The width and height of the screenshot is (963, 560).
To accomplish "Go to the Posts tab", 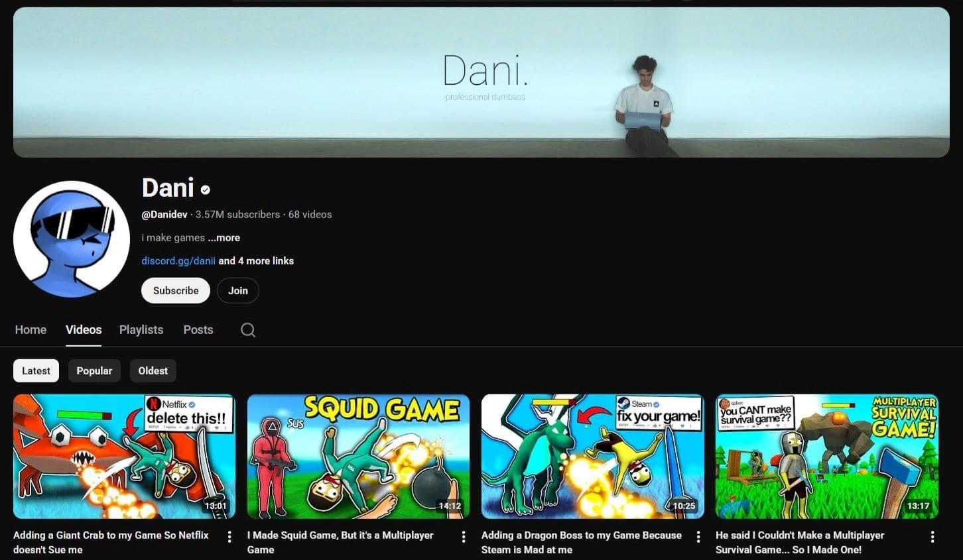I will 198,330.
